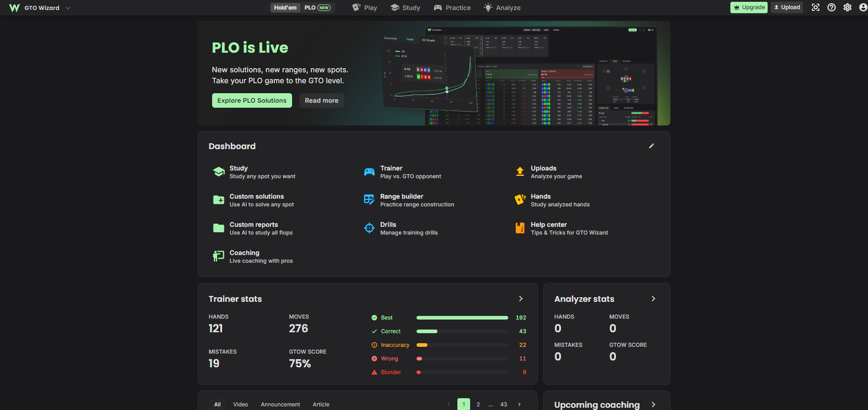Open the Study menu

(x=406, y=8)
